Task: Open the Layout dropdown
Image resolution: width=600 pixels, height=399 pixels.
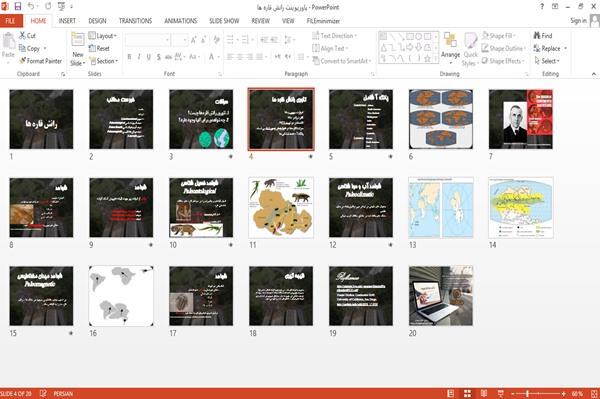Action: point(103,36)
